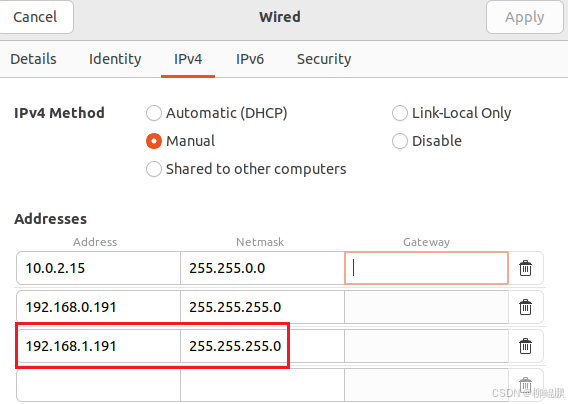Viewport: 568px width, 404px height.
Task: Edit netmask field of 192.168.1.191 row
Action: 262,346
